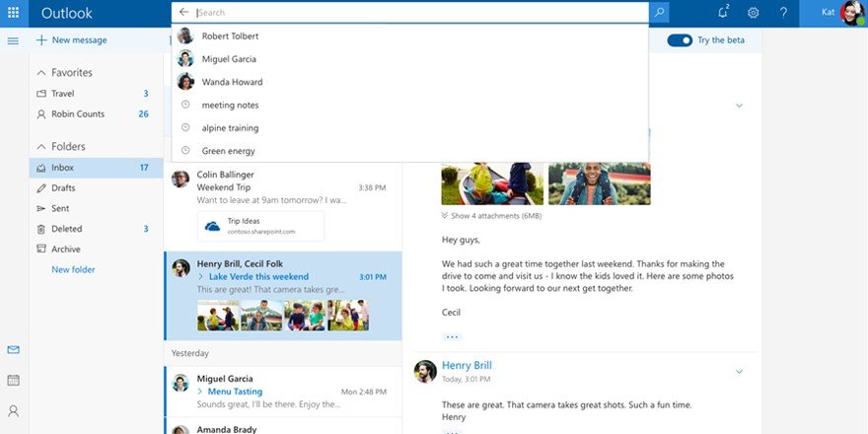
Task: Click the history clock beside Green energy
Action: [x=185, y=151]
